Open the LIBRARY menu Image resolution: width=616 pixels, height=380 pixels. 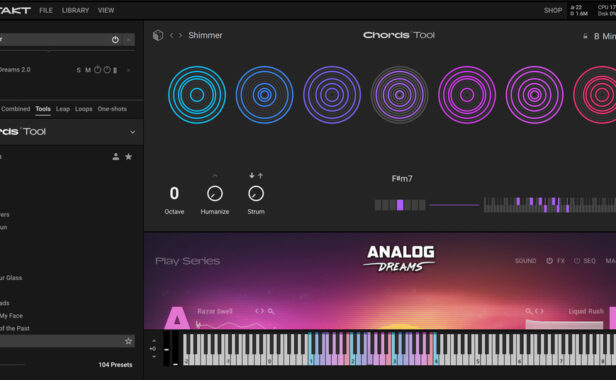[75, 11]
